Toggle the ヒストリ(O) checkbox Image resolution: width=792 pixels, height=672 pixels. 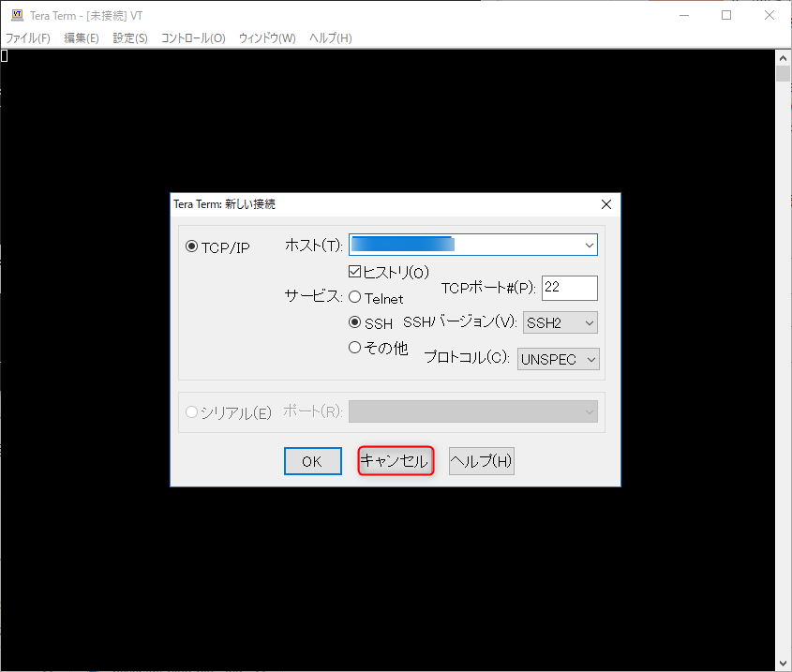[355, 272]
